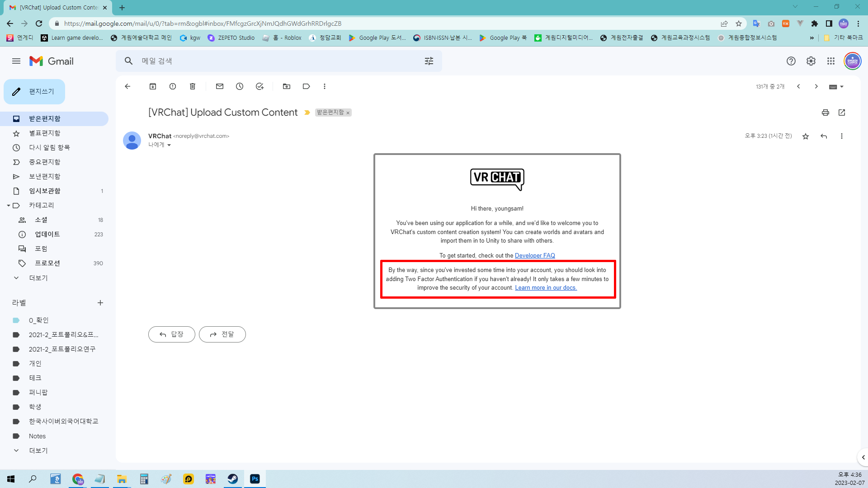Toggle importance marker next to subject
The height and width of the screenshot is (488, 868).
307,113
